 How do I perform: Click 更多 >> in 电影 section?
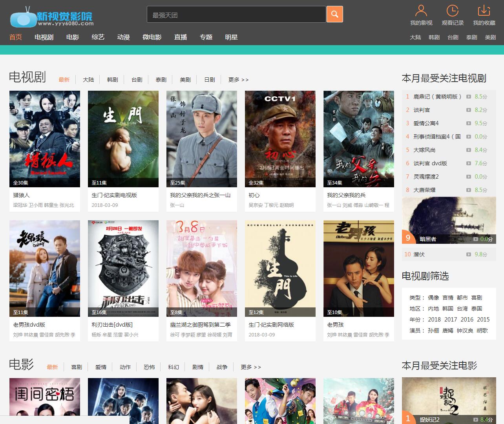(x=251, y=367)
